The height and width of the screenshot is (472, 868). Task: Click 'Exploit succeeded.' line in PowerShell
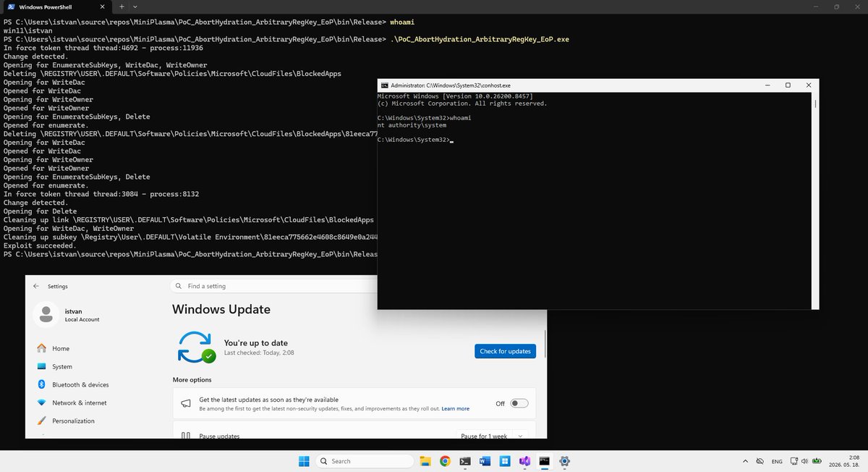click(x=40, y=245)
